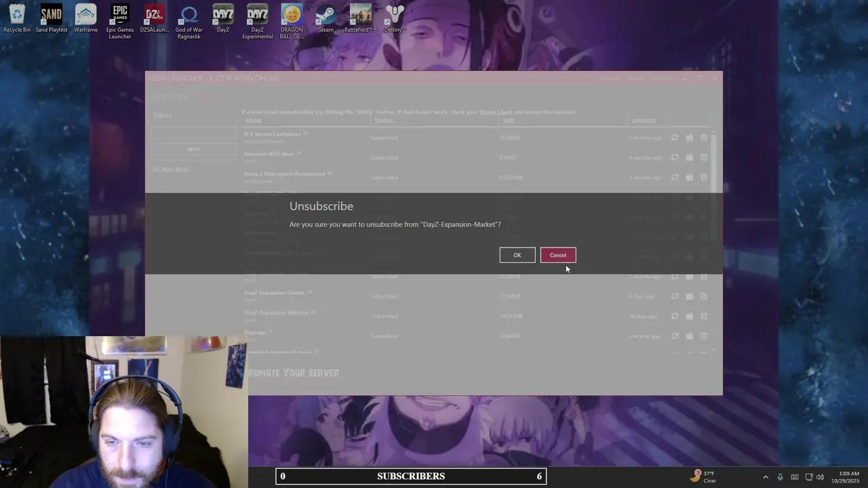Select the DZSALauncher desktop shortcut
The image size is (868, 488).
(x=155, y=19)
